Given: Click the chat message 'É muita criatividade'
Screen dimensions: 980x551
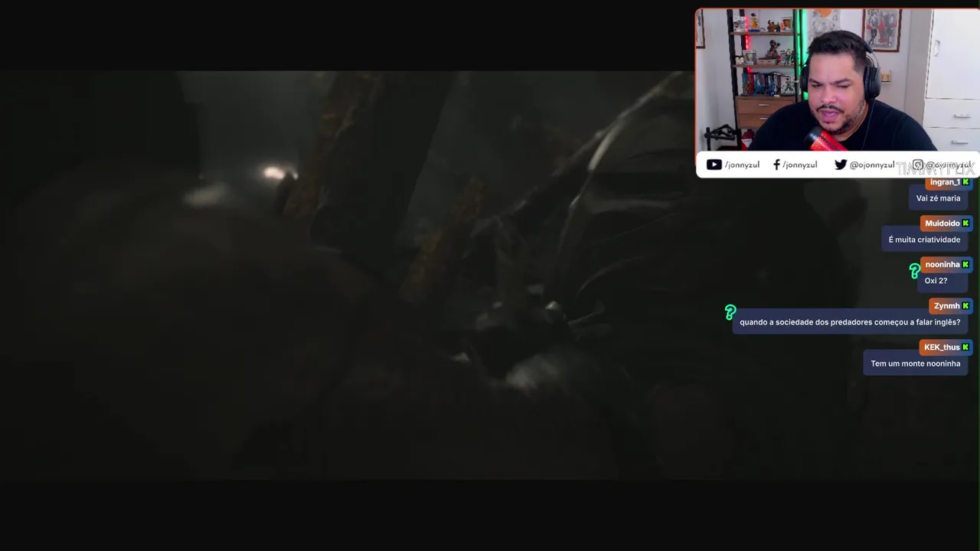Looking at the screenshot, I should coord(924,240).
